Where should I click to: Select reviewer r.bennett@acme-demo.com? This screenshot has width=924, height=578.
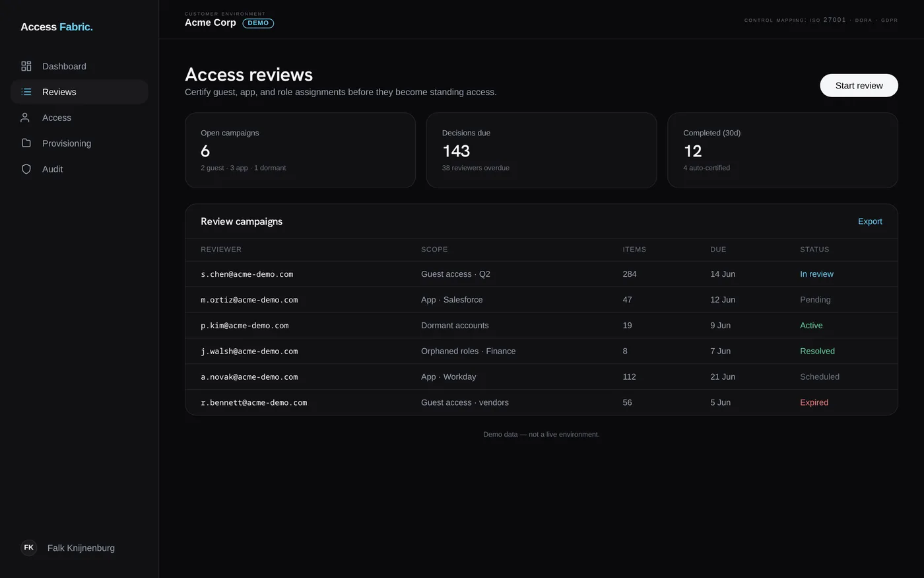point(254,403)
